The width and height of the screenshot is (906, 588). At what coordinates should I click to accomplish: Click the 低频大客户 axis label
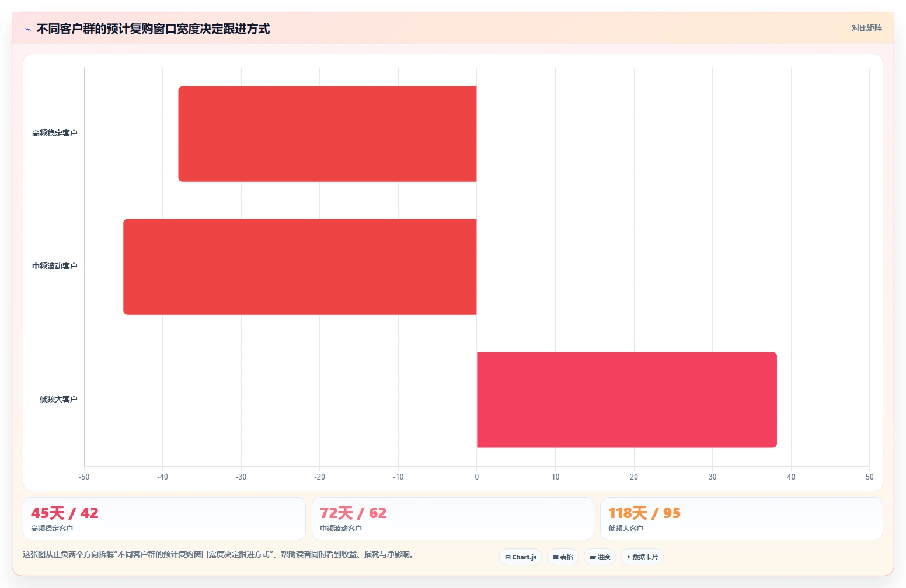click(58, 400)
